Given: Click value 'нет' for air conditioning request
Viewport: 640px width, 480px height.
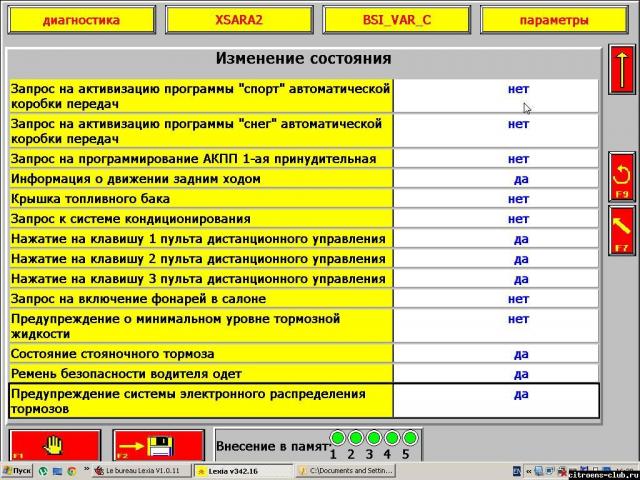Looking at the screenshot, I should (x=518, y=219).
